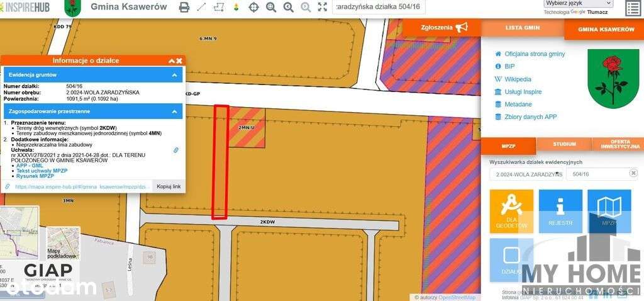The height and width of the screenshot is (301, 644).
Task: Click the REJESTR tile
Action: click(560, 212)
